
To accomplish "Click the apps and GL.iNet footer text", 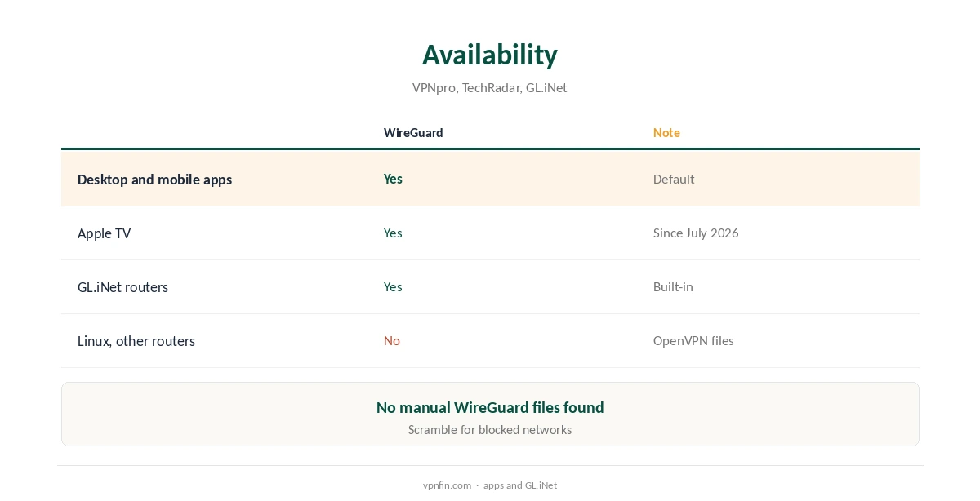I will 520,485.
